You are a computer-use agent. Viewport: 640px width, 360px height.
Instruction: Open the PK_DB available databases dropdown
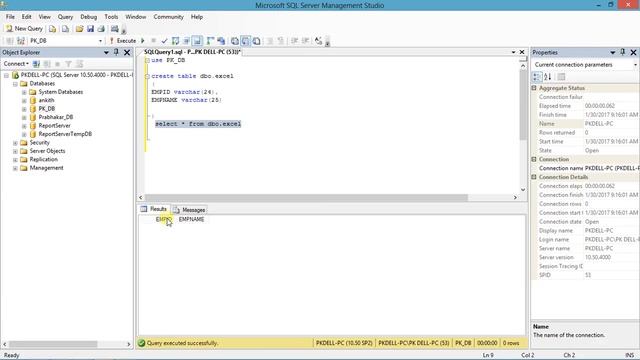pyautogui.click(x=100, y=41)
